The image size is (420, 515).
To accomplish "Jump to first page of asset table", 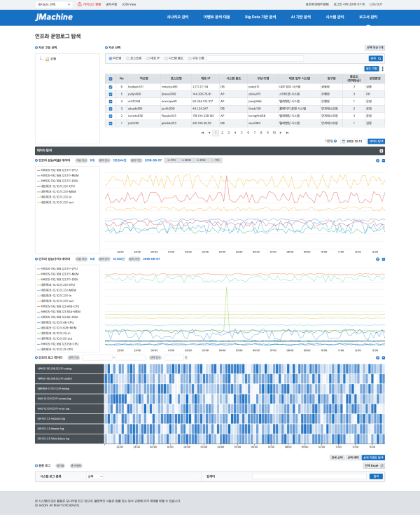I will [202, 132].
